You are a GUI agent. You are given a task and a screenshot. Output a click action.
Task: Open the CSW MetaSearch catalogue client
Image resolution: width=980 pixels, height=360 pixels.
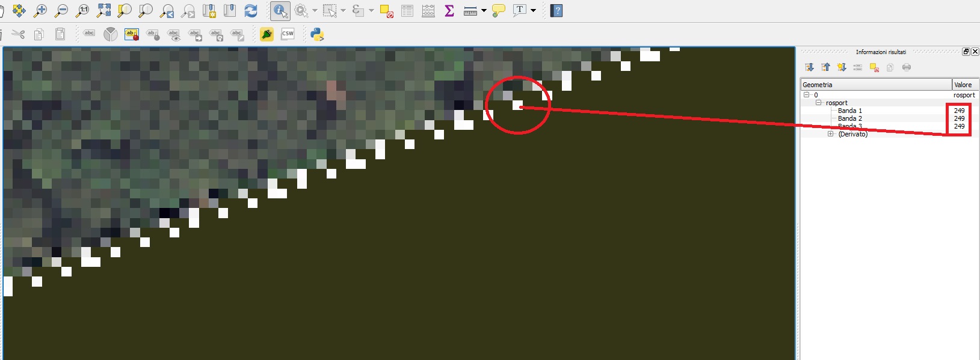[288, 34]
